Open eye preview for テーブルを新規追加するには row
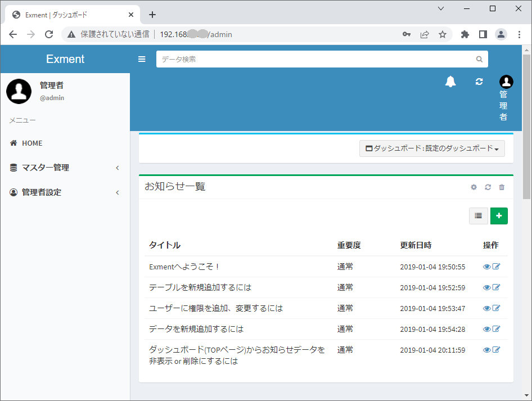Screen dimensions: 532x401 pyautogui.click(x=486, y=287)
